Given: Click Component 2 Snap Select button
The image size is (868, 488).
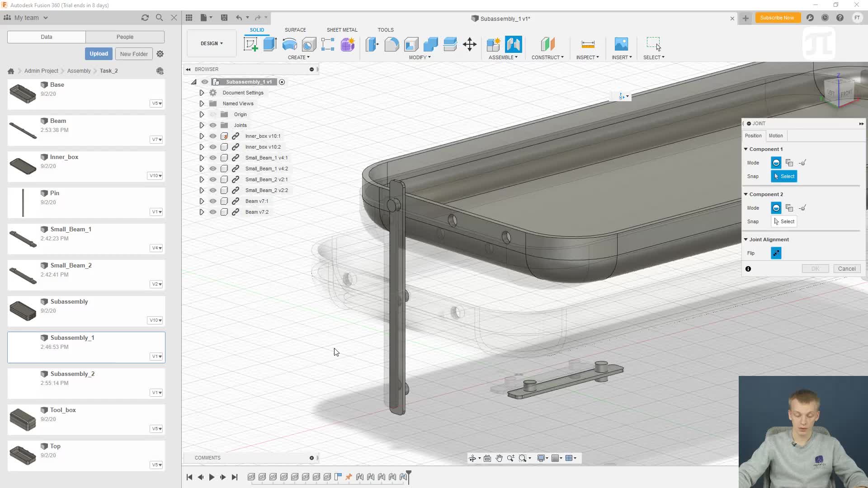Looking at the screenshot, I should click(x=784, y=221).
